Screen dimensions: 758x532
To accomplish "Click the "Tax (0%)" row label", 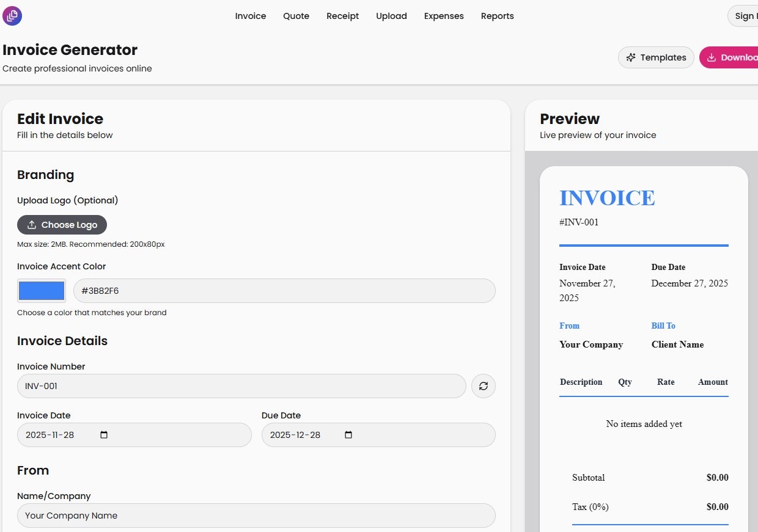I will pyautogui.click(x=591, y=507).
